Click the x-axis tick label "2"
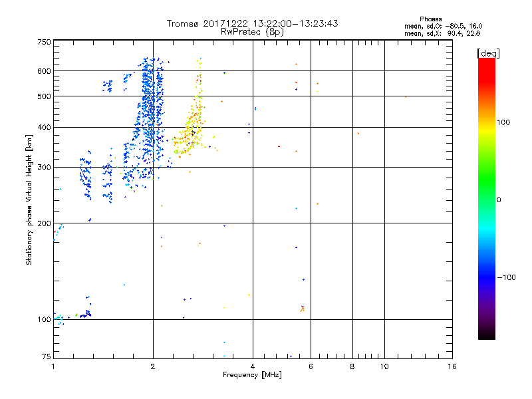 tap(153, 366)
